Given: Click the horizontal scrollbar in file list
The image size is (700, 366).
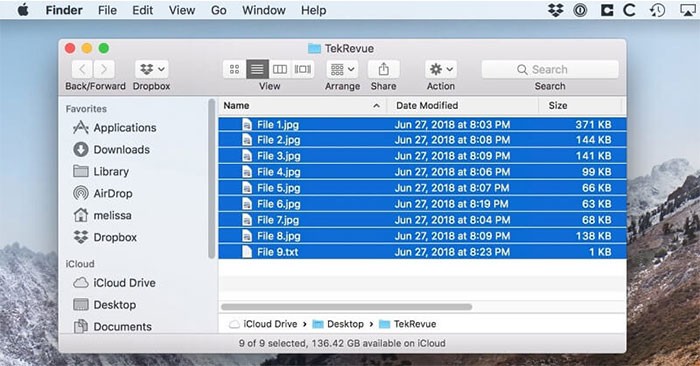Looking at the screenshot, I should (x=346, y=307).
